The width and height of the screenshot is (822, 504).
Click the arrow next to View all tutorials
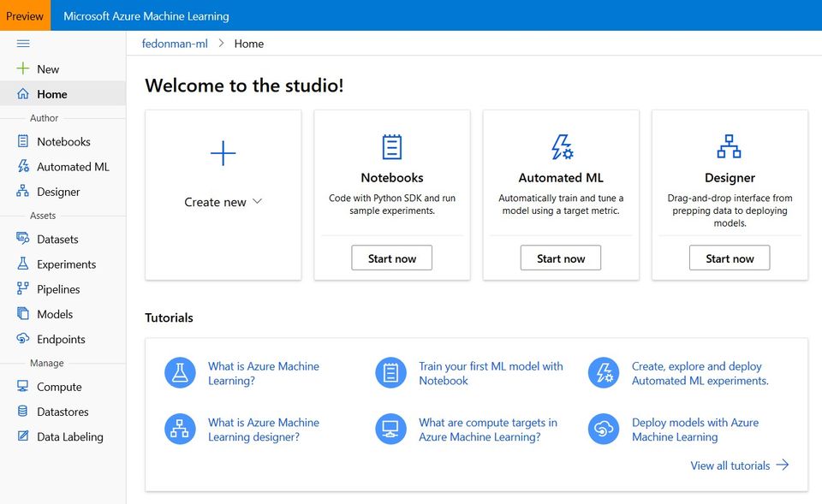[782, 465]
